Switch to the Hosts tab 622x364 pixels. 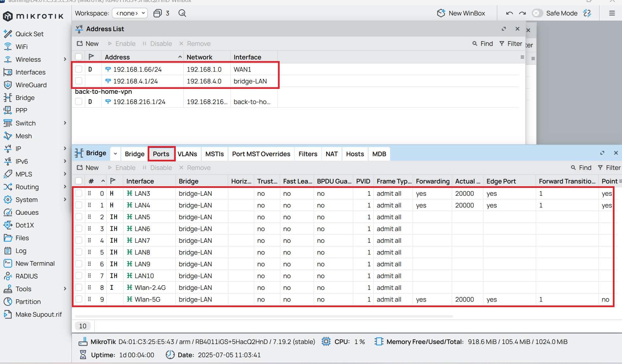[x=355, y=154]
